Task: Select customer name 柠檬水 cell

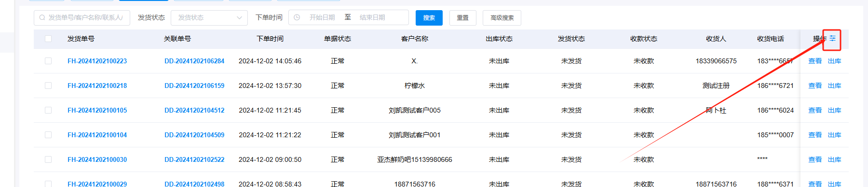Action: [x=415, y=86]
